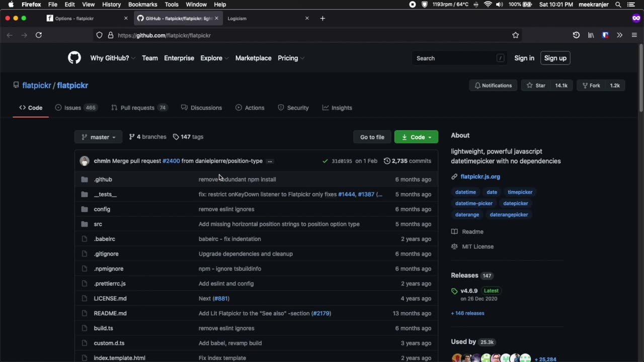This screenshot has width=644, height=362.
Task: Open the + 146 releases link
Action: coord(468,313)
